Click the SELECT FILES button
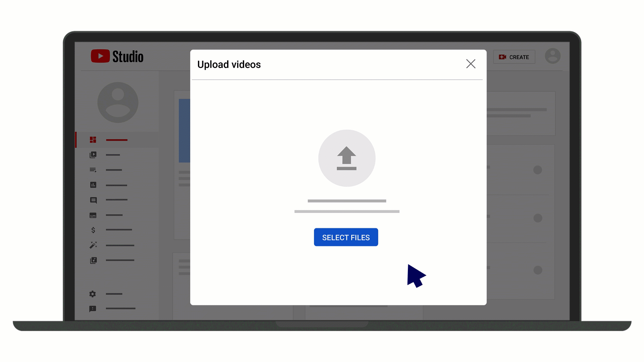Viewport: 644px width, 362px height. click(346, 237)
